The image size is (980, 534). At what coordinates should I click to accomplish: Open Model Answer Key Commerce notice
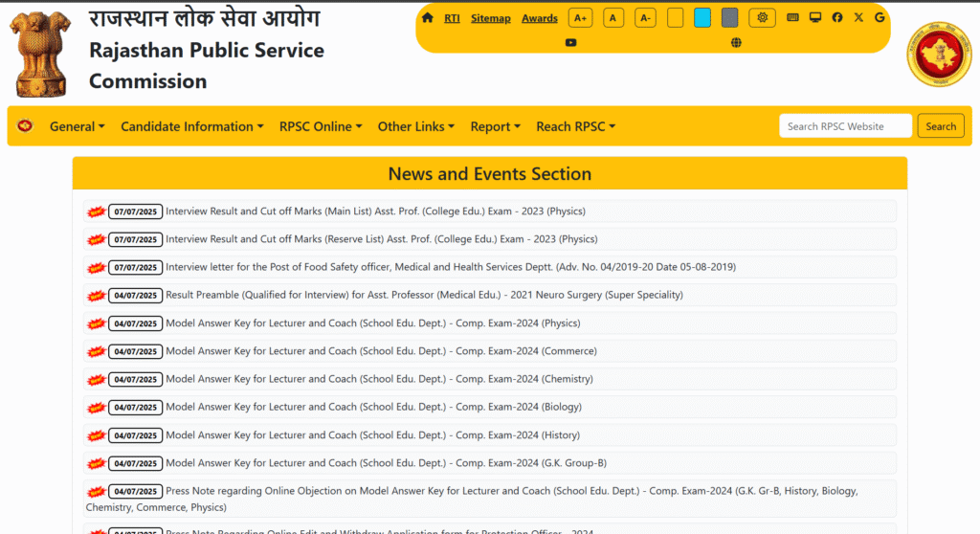381,351
